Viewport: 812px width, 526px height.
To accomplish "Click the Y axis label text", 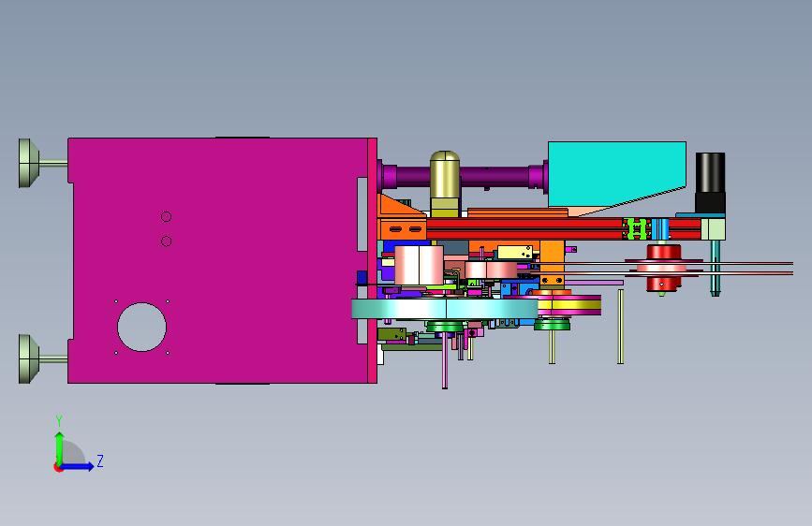I will tap(59, 420).
